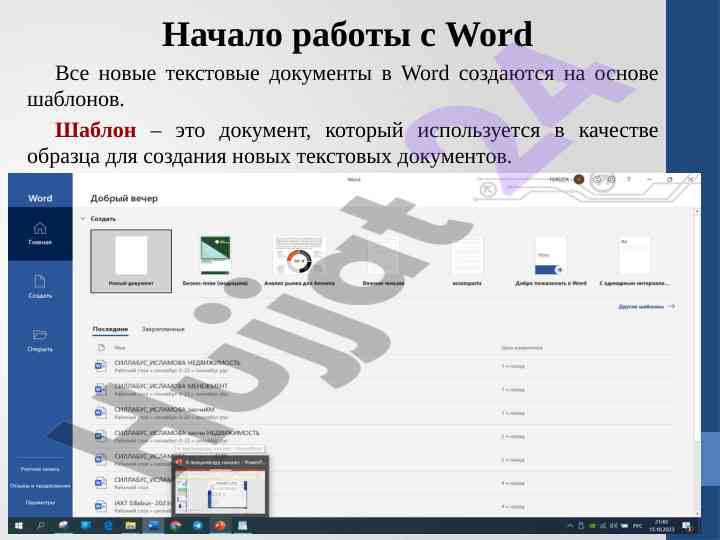Open СИЛЛАБУС_ИСЛАМОВА МЕНЕДЖМЕНТ document

pyautogui.click(x=383, y=389)
